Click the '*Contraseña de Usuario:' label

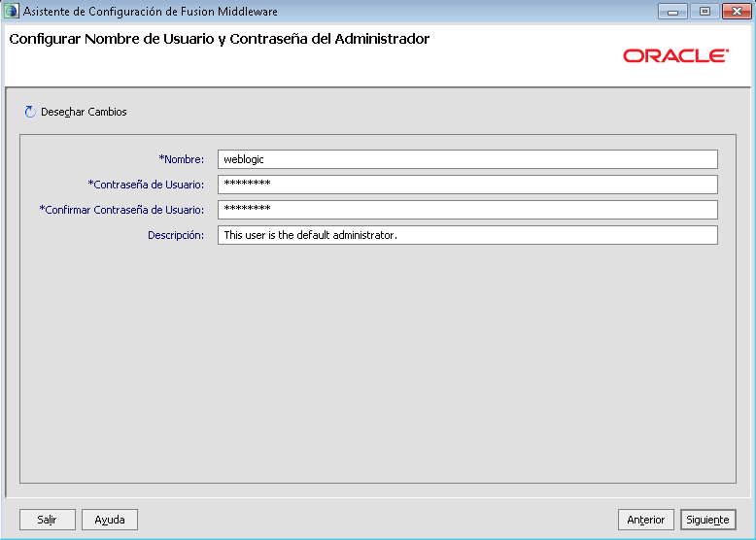click(x=146, y=185)
